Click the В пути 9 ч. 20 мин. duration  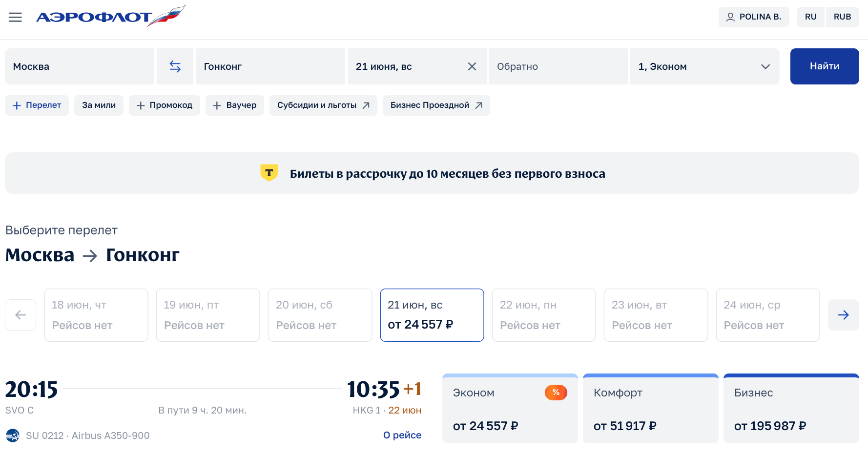coord(203,410)
